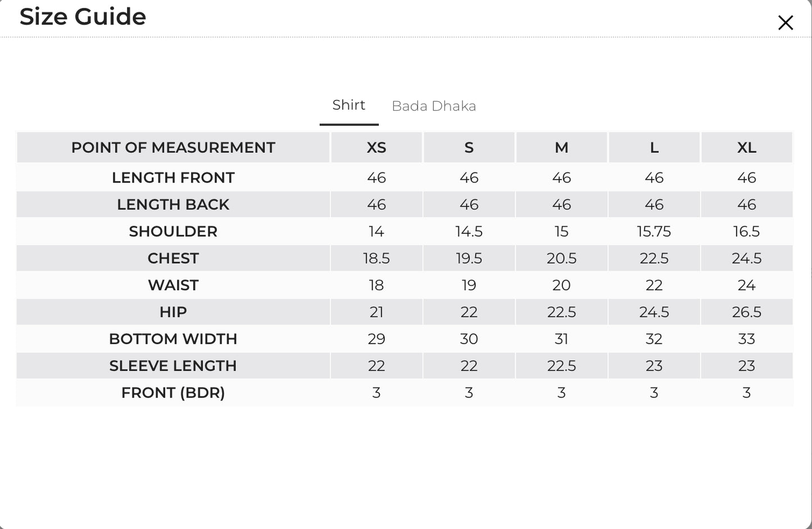
Task: Click the Shoulder row label
Action: (x=173, y=231)
